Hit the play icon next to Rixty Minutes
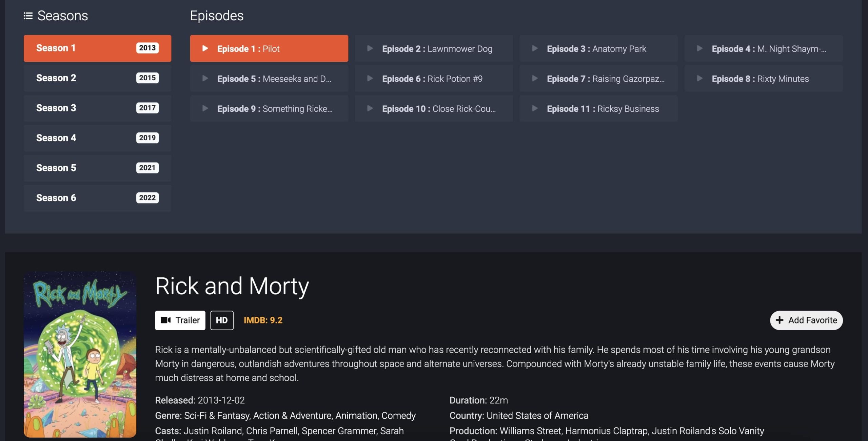868x441 pixels. (699, 79)
